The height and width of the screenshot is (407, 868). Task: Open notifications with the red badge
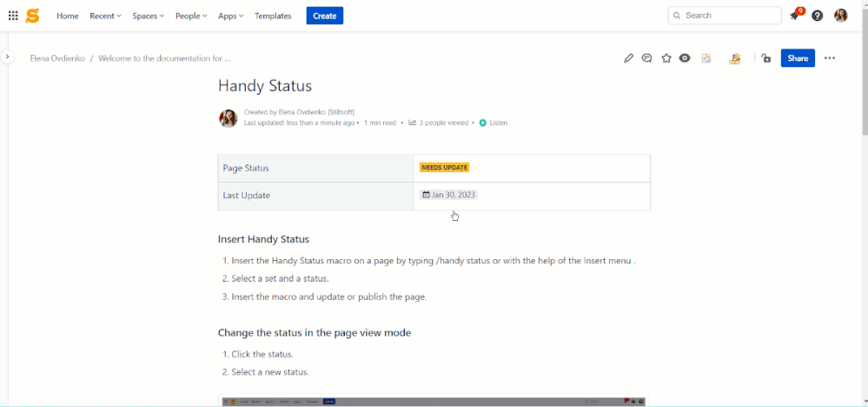796,15
